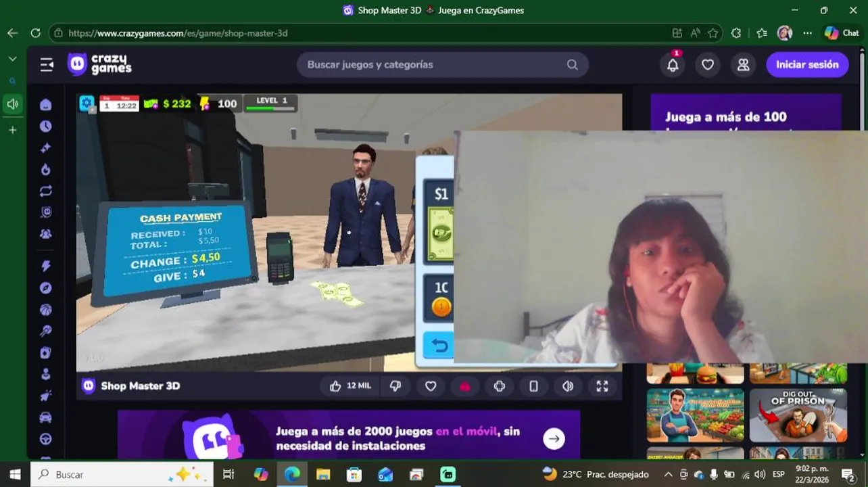Click arrow on play-on-mobile banner
This screenshot has height=487, width=868.
[x=554, y=438]
